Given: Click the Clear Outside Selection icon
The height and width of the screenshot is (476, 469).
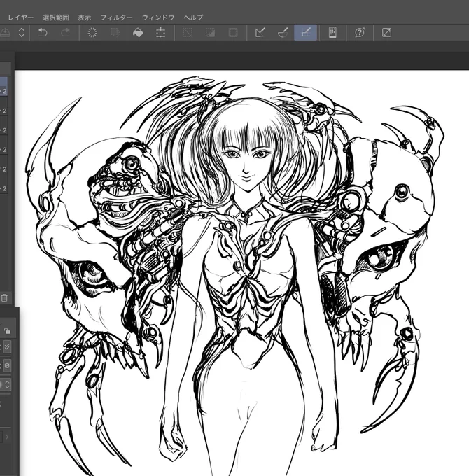Looking at the screenshot, I should 115,32.
